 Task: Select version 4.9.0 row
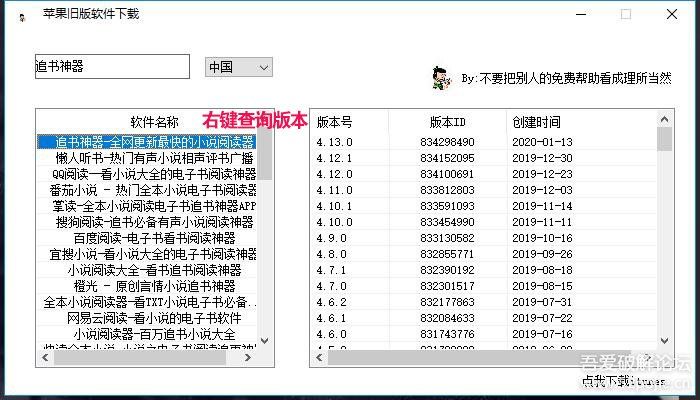pyautogui.click(x=483, y=238)
